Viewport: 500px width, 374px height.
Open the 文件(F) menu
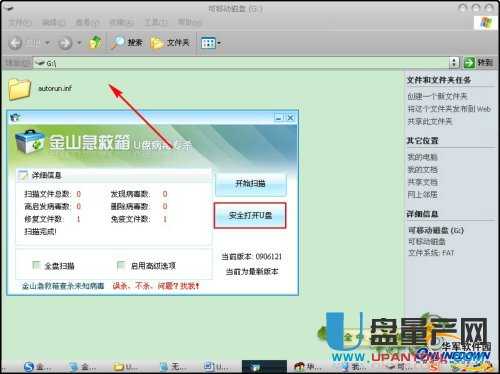[20, 23]
